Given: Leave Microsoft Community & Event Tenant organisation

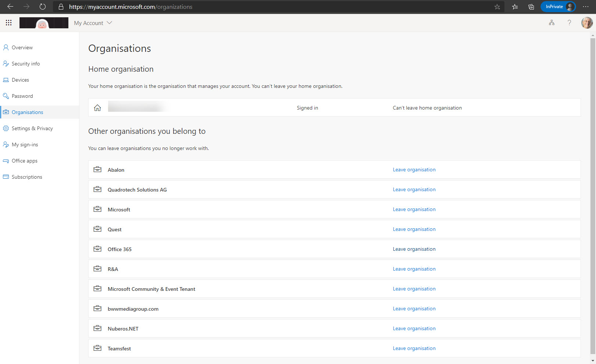Looking at the screenshot, I should point(414,289).
